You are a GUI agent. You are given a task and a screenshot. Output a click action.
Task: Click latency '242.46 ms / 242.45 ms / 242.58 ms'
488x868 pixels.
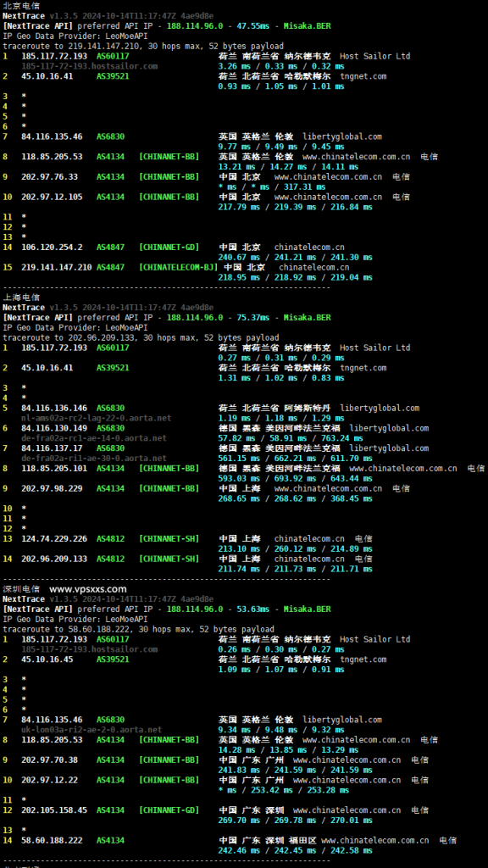click(x=296, y=851)
